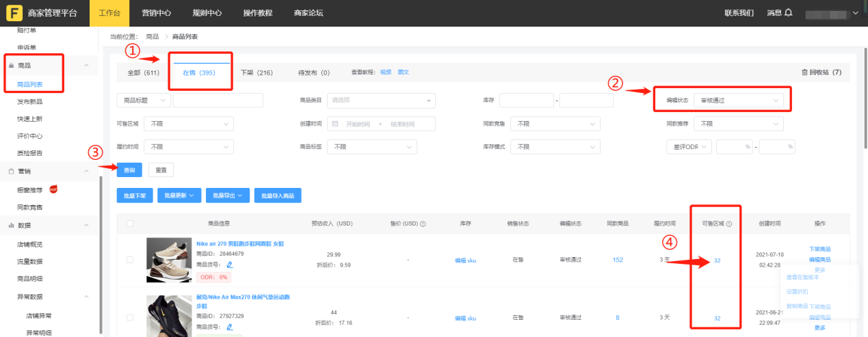
Task: Click the pencil icon for product 28464679
Action: [230, 264]
